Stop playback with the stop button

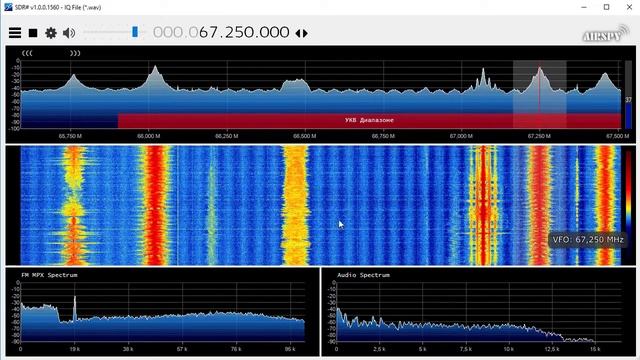pyautogui.click(x=33, y=33)
